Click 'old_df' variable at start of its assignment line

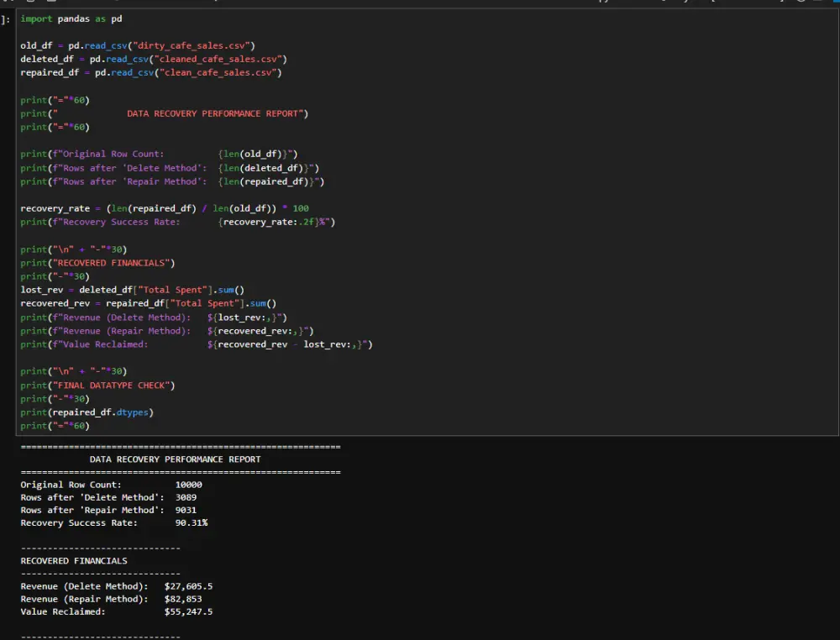pos(36,45)
